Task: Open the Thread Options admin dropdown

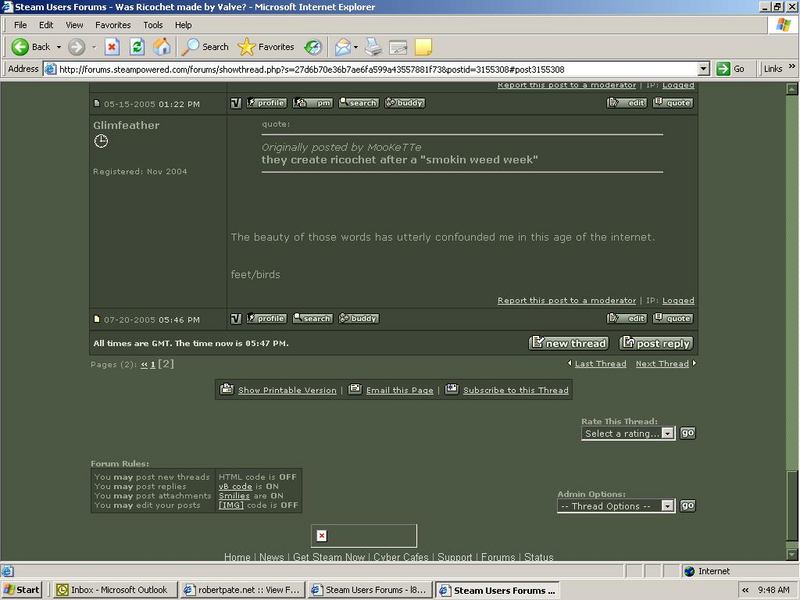Action: click(616, 506)
